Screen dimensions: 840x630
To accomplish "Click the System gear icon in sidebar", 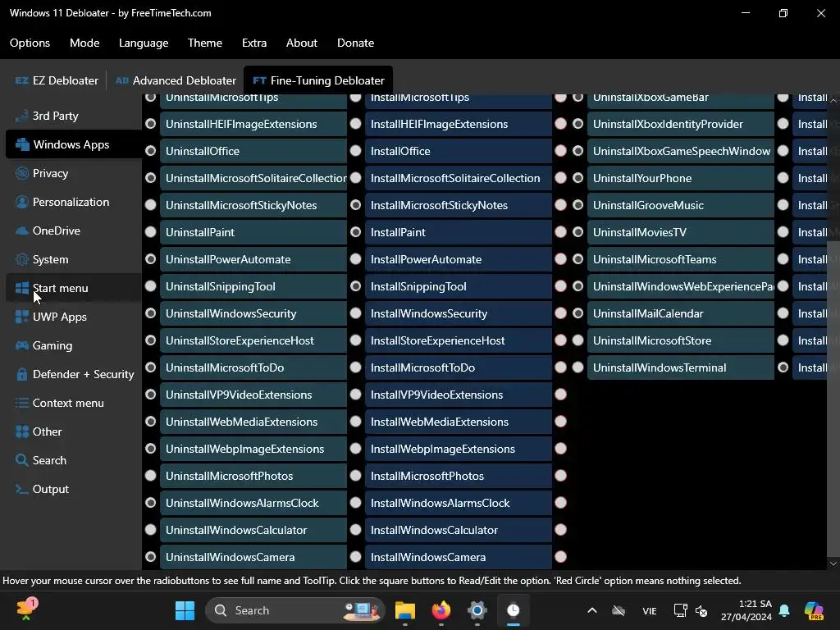I will [x=21, y=259].
